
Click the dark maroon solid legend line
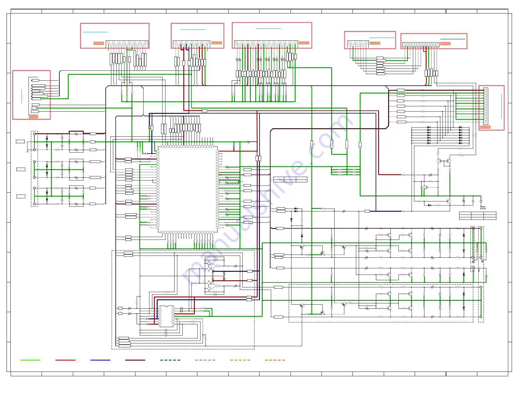[135, 360]
